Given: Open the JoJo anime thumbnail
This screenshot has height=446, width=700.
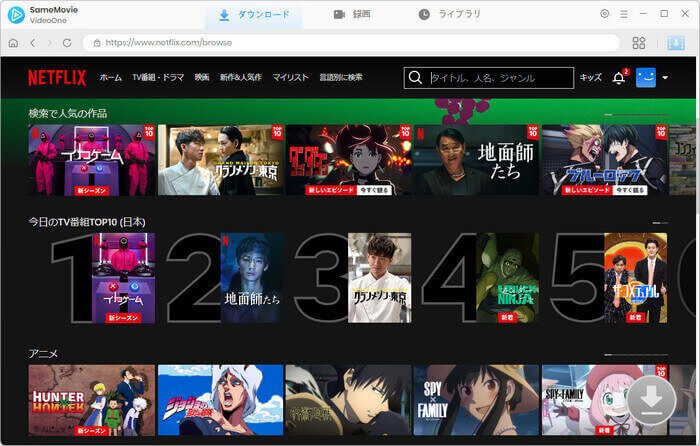Looking at the screenshot, I should point(221,400).
